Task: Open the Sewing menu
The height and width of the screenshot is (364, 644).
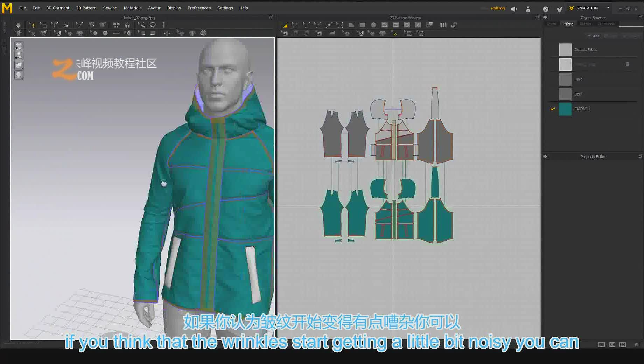Action: [x=110, y=8]
